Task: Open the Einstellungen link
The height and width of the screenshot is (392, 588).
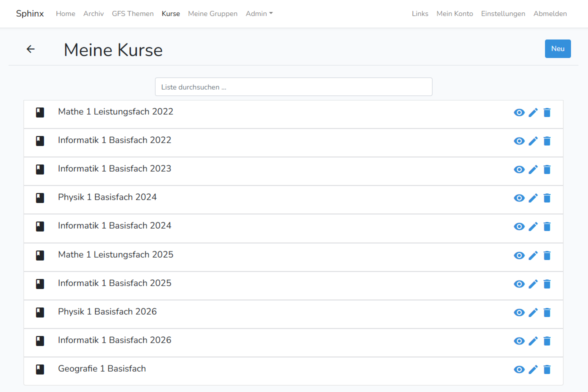Action: [503, 13]
